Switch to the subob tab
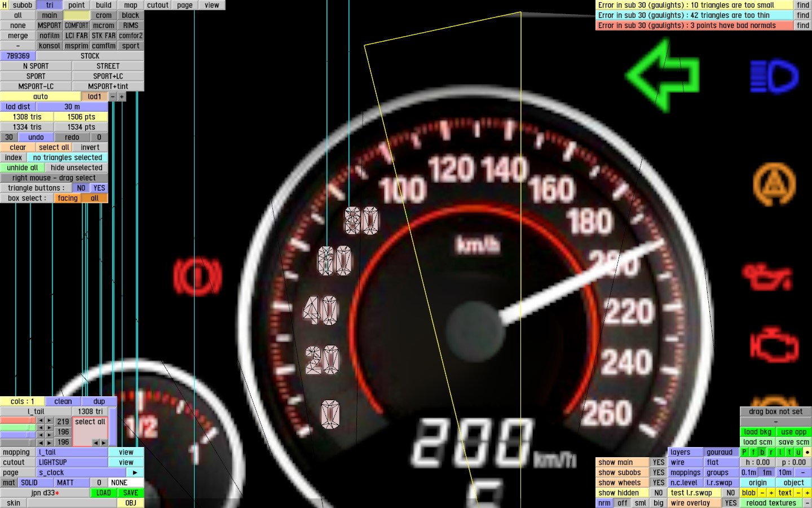 (x=23, y=5)
